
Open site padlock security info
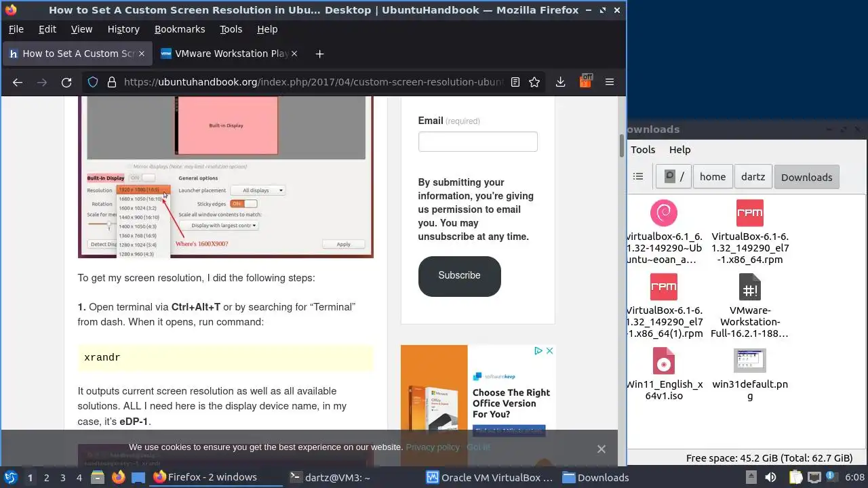coord(111,82)
